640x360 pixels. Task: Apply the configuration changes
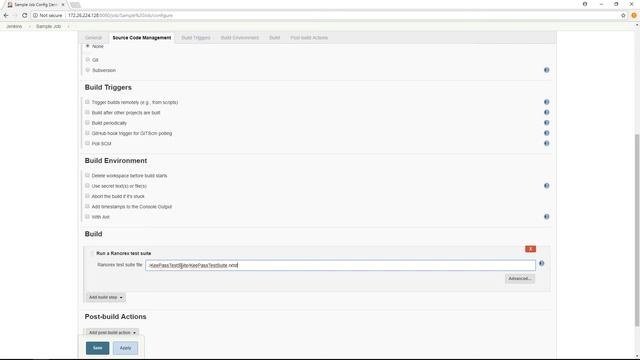[125, 348]
